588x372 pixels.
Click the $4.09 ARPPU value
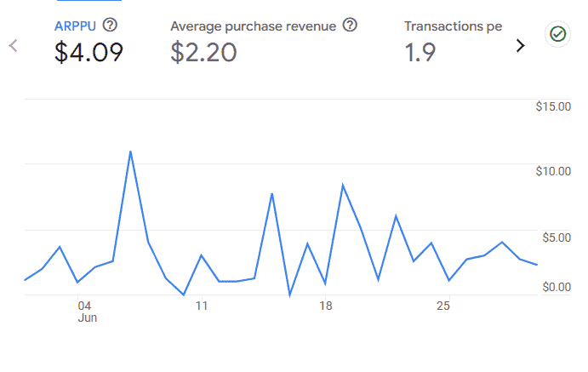[x=88, y=52]
